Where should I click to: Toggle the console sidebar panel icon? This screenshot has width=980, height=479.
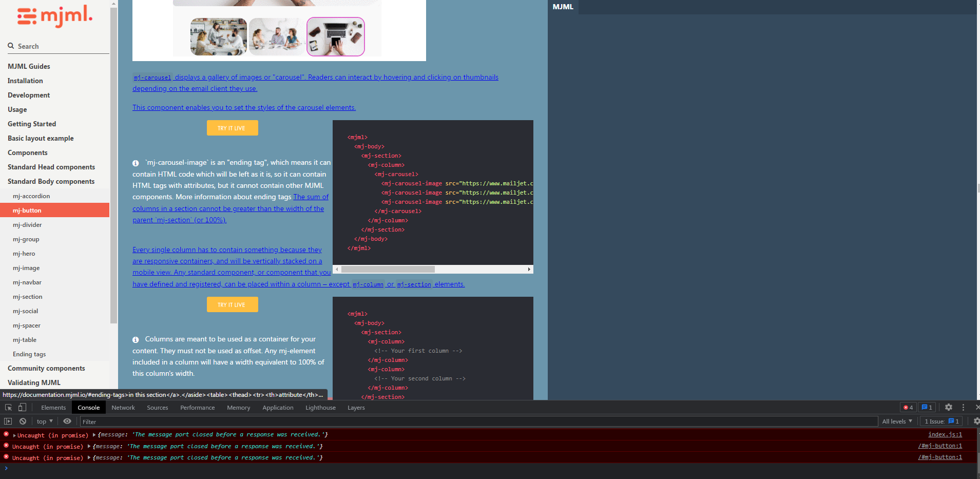click(8, 421)
